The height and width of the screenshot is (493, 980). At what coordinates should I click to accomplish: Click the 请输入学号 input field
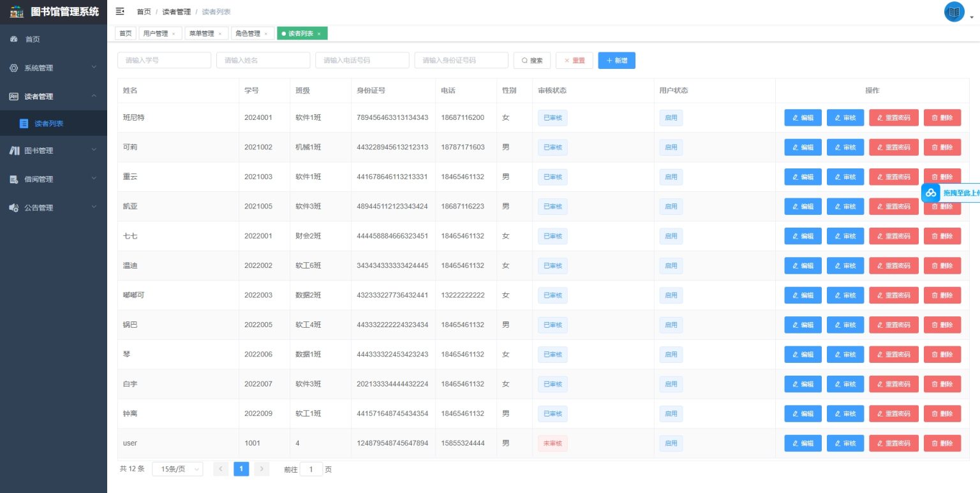[x=164, y=61]
